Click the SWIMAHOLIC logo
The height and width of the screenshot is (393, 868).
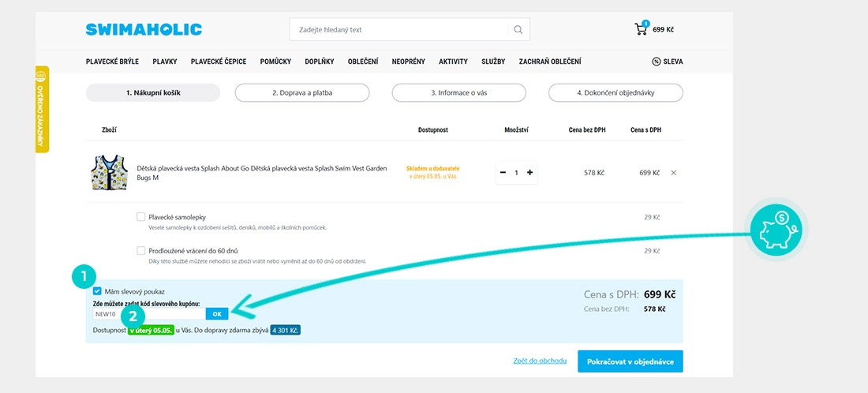pos(144,29)
